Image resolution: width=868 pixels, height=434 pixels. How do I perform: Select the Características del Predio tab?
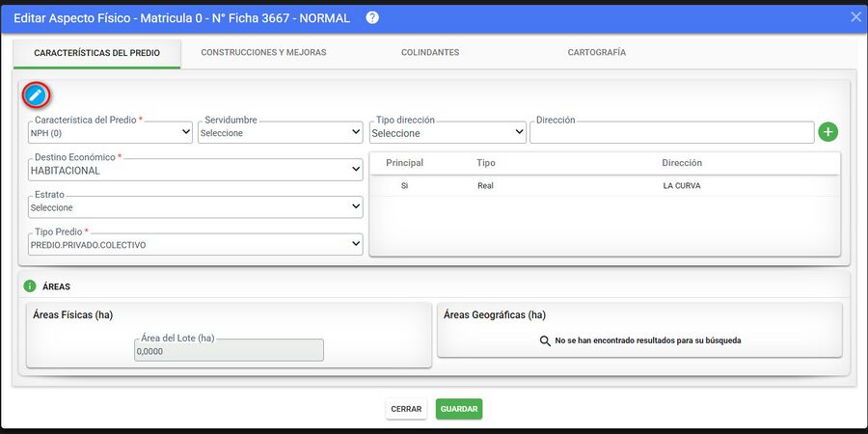point(96,53)
